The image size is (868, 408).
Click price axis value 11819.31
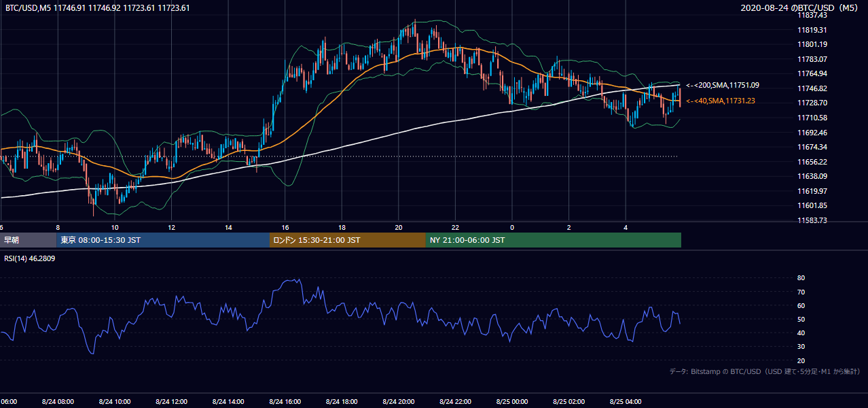(812, 30)
